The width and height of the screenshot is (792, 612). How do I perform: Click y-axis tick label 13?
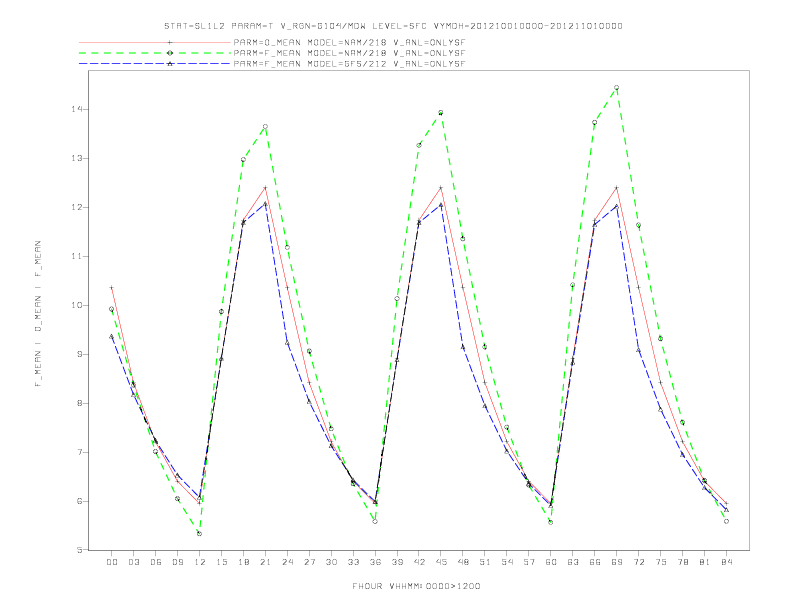coord(77,158)
